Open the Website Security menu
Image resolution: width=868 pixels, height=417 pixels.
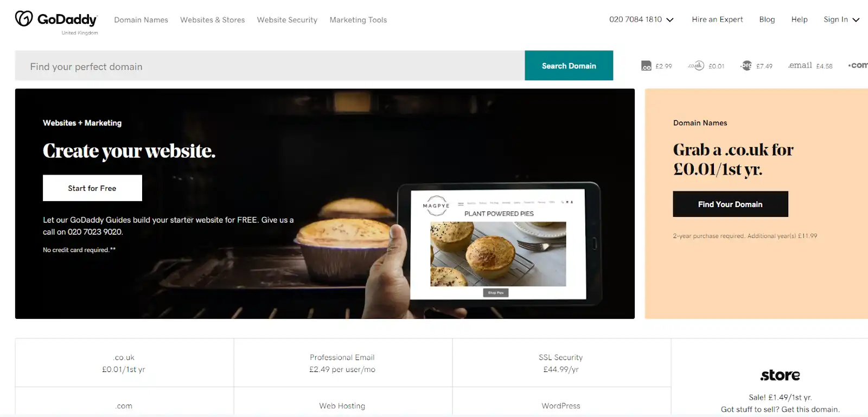point(287,20)
